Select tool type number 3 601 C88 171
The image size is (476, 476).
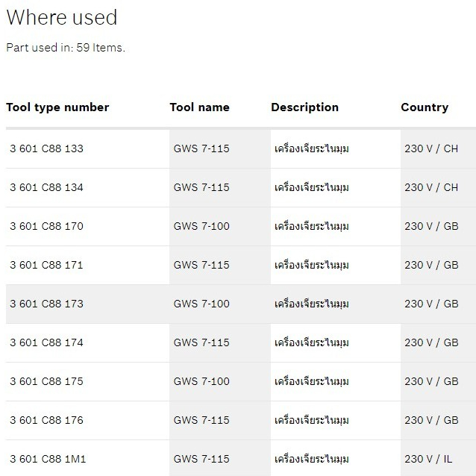click(46, 265)
